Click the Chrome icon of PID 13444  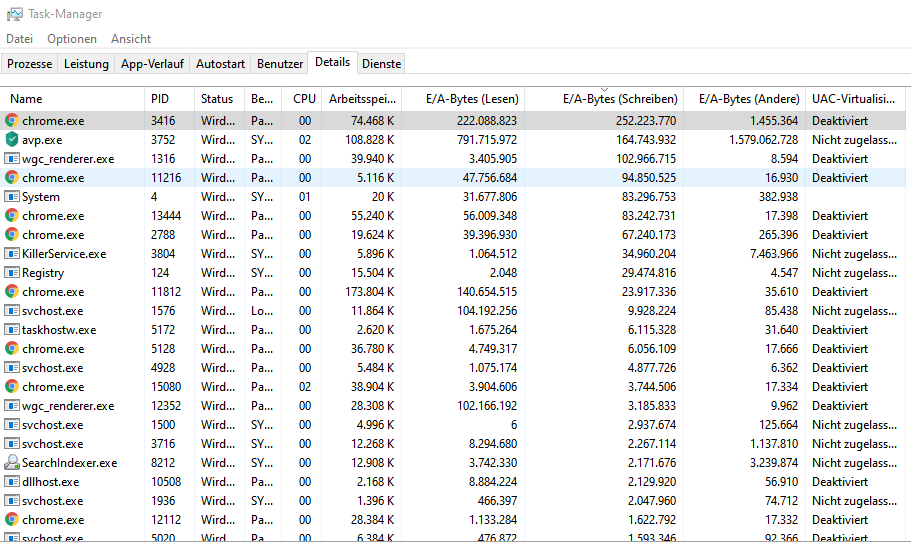pyautogui.click(x=12, y=215)
